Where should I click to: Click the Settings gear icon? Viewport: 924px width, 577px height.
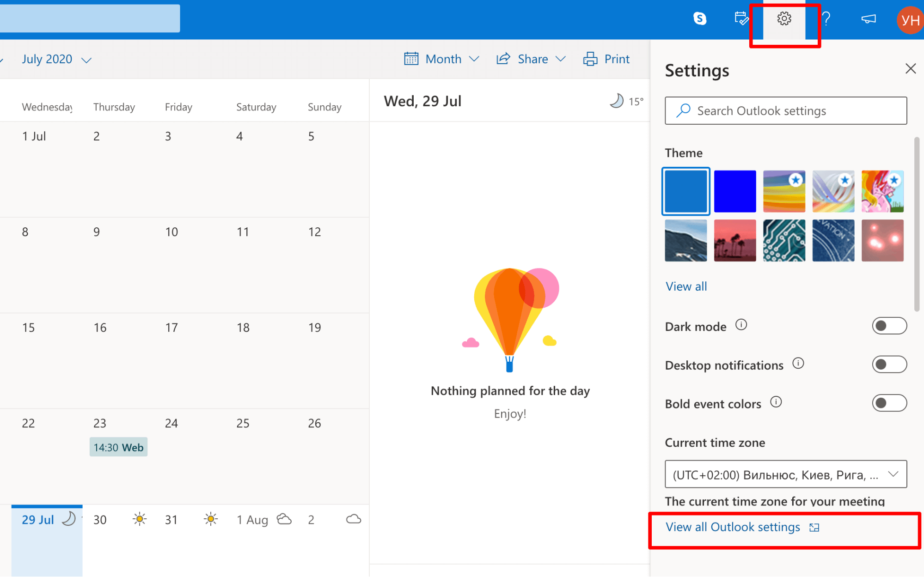(784, 19)
